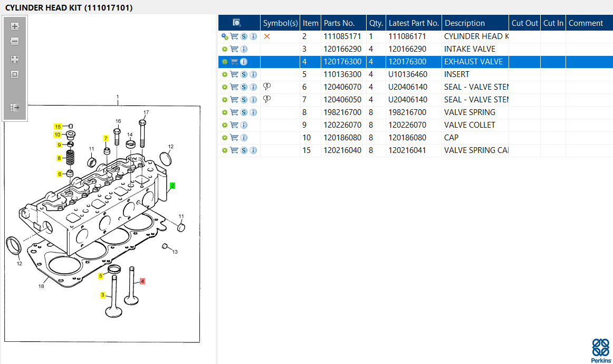Click the yellow callout 8 on the diagram
613x364 pixels.
click(60, 158)
